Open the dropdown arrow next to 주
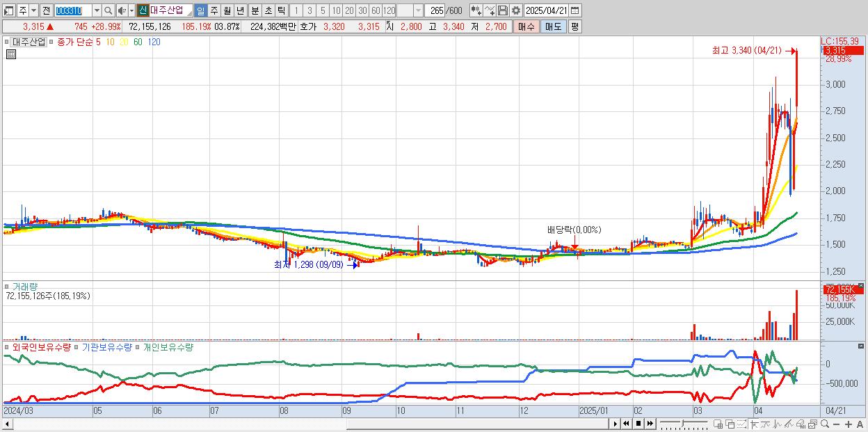This screenshot has height=432, width=868. (33, 10)
